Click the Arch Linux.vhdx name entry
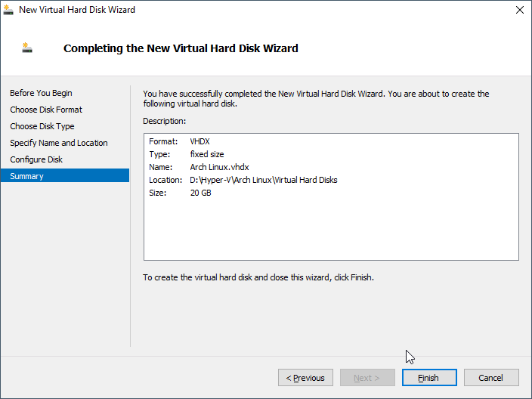The image size is (532, 399). point(219,167)
